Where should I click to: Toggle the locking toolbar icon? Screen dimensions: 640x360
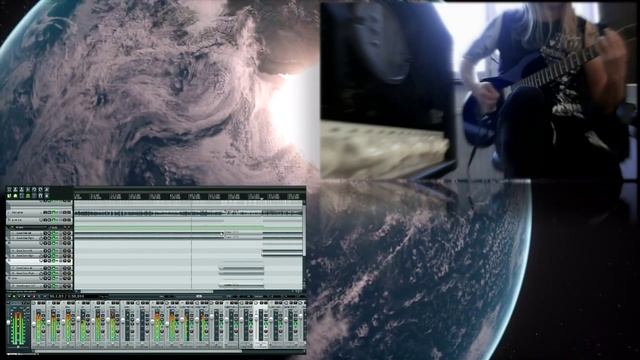tap(47, 196)
